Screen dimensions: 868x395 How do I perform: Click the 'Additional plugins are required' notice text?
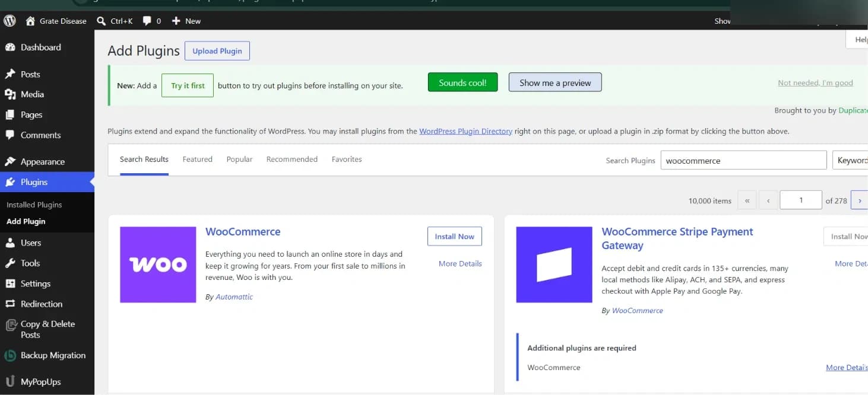582,348
